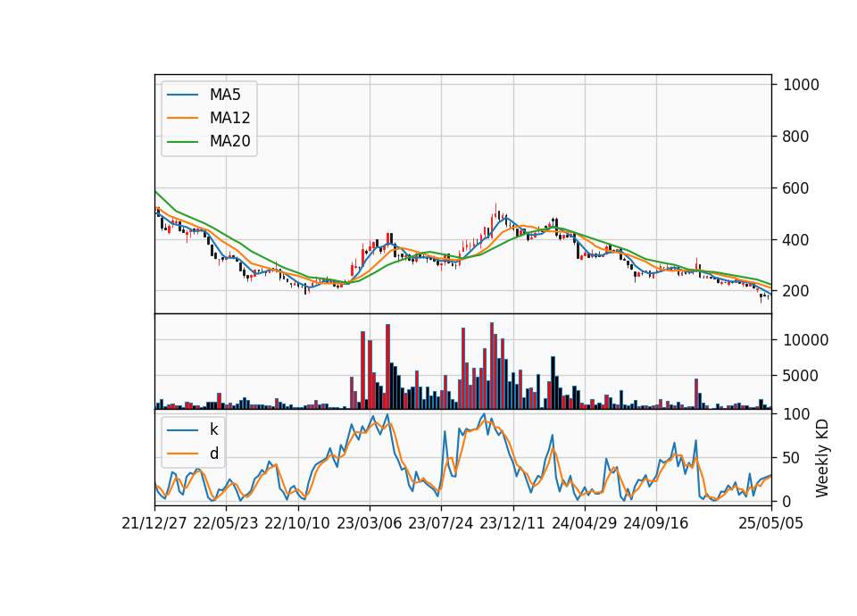Click the 24/09/16 date axis label
The image size is (857, 616).
tap(656, 523)
